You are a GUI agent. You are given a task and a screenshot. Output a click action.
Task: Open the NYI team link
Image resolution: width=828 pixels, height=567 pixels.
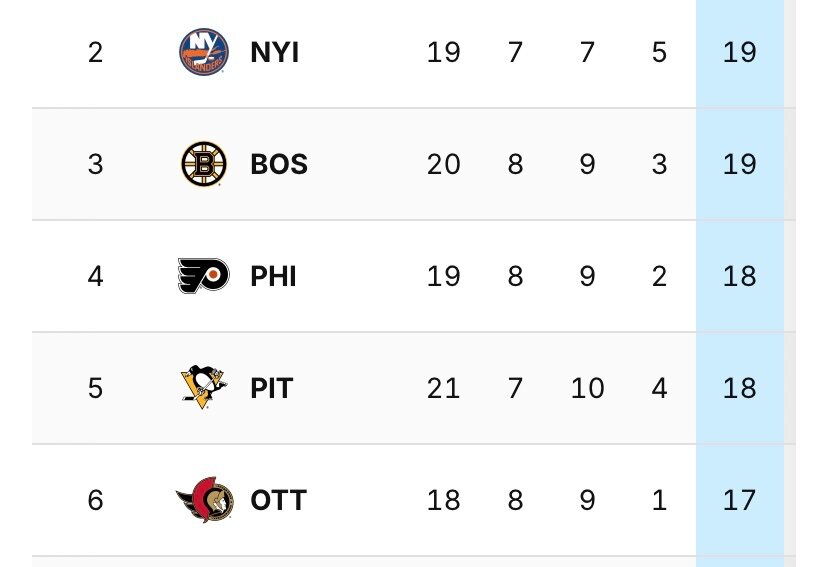(275, 52)
